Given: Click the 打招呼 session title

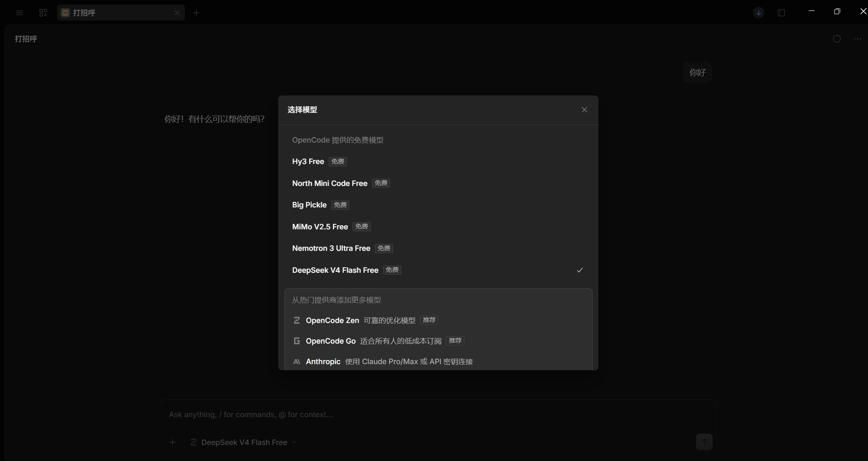Looking at the screenshot, I should pos(26,39).
